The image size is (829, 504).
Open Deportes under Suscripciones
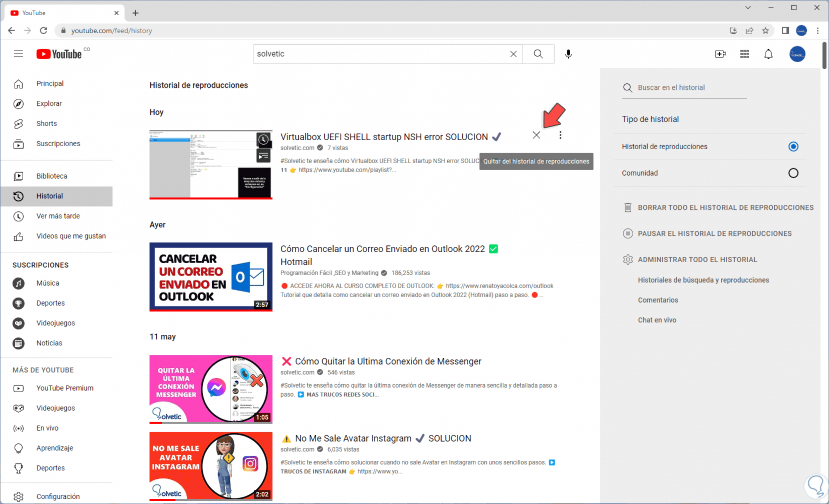56,303
